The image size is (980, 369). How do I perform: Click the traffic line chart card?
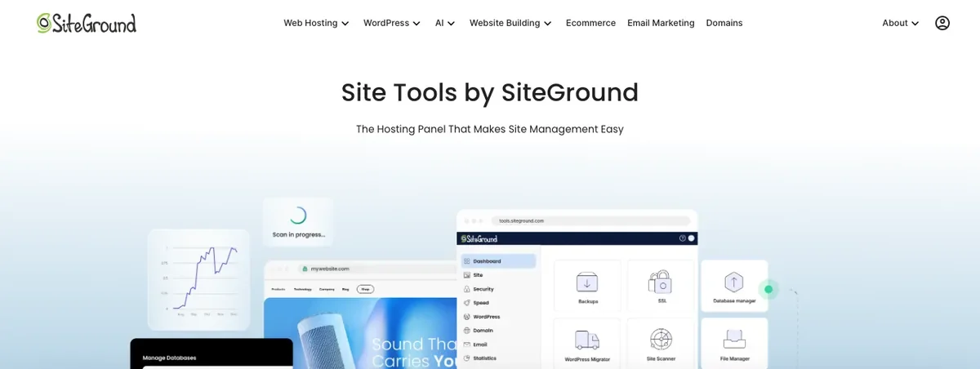pyautogui.click(x=198, y=279)
